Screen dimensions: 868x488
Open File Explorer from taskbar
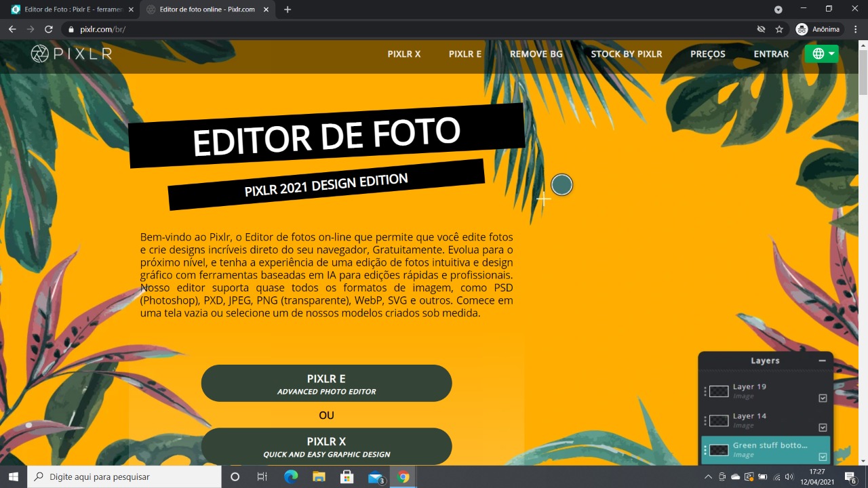(x=319, y=476)
